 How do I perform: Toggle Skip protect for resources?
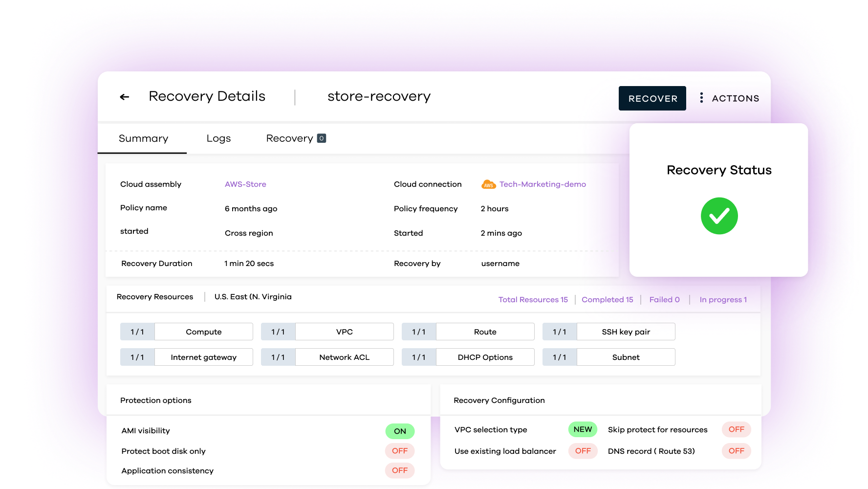(x=736, y=429)
